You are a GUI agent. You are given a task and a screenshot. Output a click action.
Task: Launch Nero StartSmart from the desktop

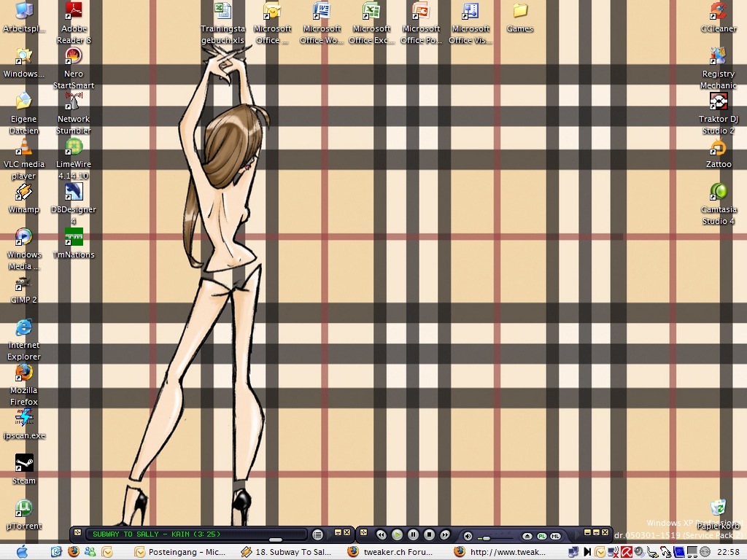click(74, 57)
